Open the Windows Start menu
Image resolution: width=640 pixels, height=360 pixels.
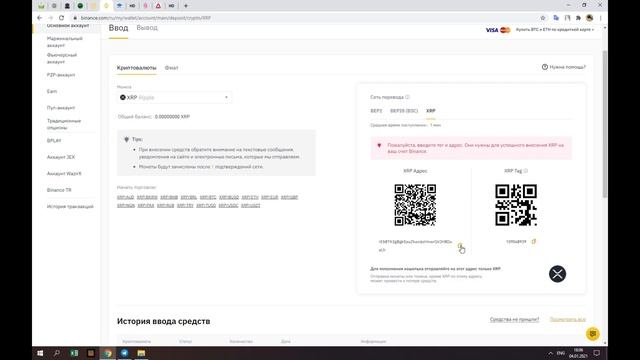point(40,353)
